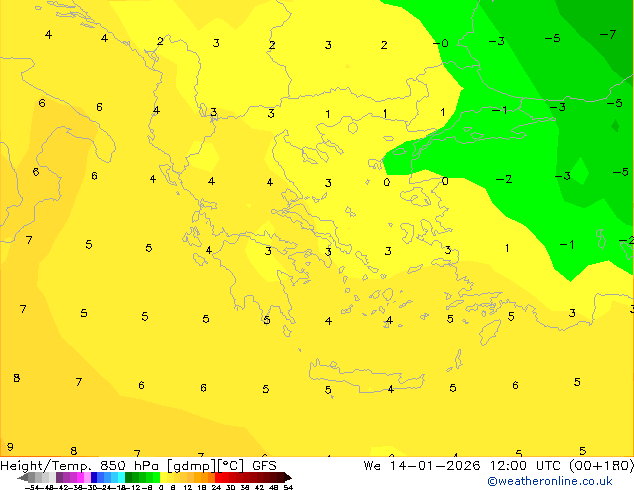Select the dark blue segment of the colour scale
634x490 pixels.
pos(94,477)
